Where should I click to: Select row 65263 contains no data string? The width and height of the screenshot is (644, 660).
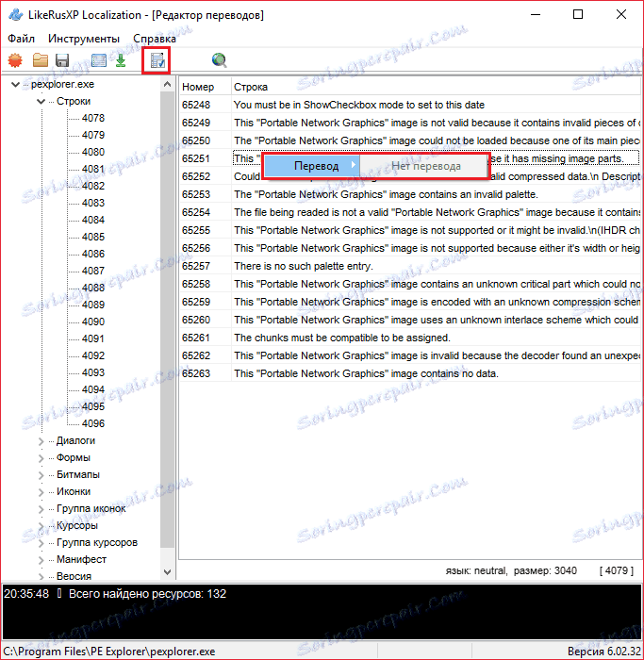coord(410,373)
